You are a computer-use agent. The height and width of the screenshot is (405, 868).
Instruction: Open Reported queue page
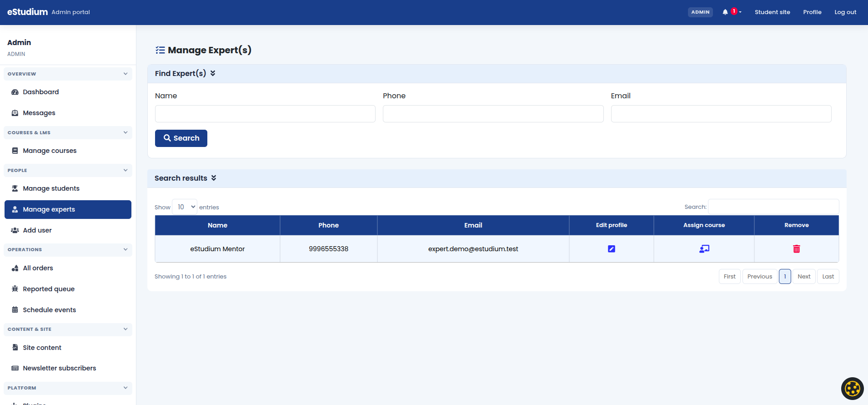pos(68,289)
